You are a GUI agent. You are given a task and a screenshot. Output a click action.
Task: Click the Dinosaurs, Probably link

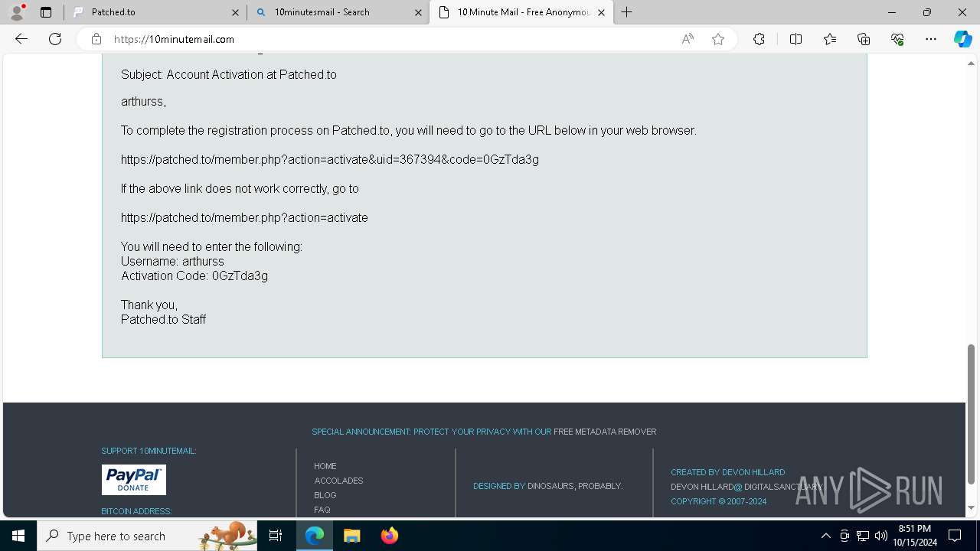(x=575, y=486)
